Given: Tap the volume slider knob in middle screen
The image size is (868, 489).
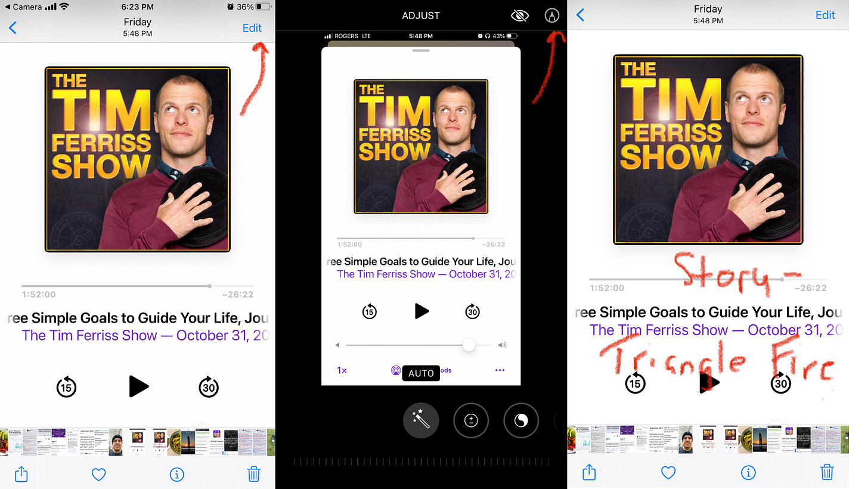Looking at the screenshot, I should point(469,345).
